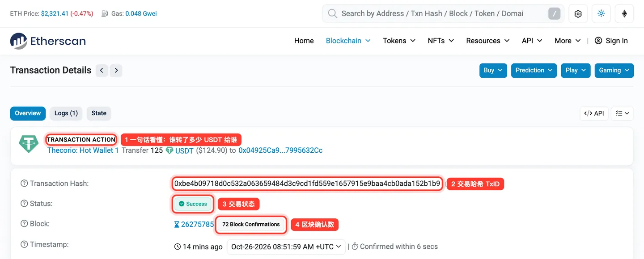Click the search magnifier icon

(x=332, y=13)
